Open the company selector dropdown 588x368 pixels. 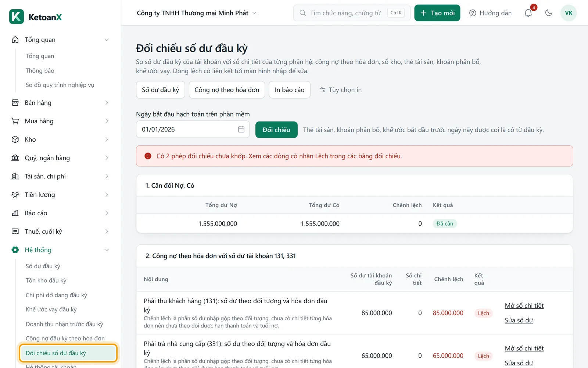197,13
